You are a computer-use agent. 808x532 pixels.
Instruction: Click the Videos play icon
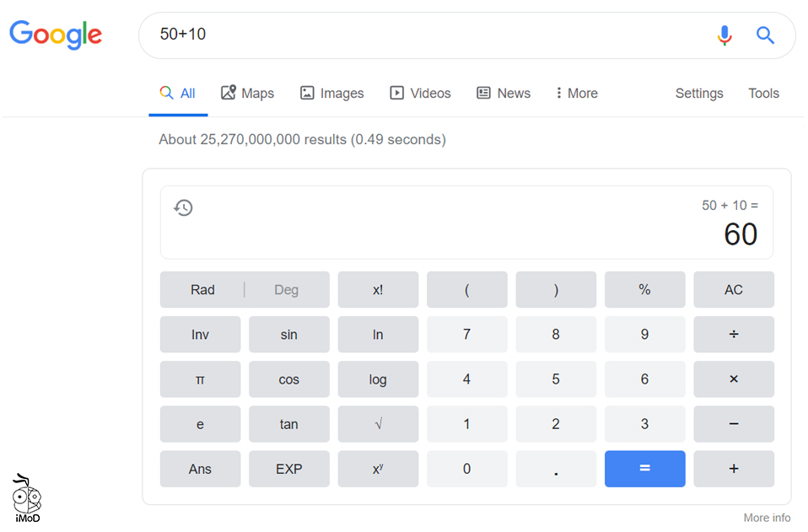coord(396,93)
